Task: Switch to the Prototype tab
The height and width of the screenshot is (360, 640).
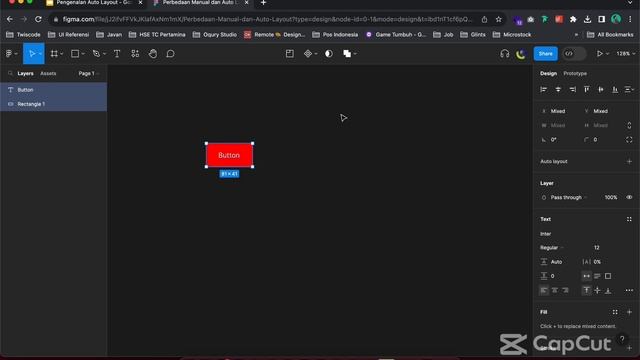Action: [x=575, y=73]
